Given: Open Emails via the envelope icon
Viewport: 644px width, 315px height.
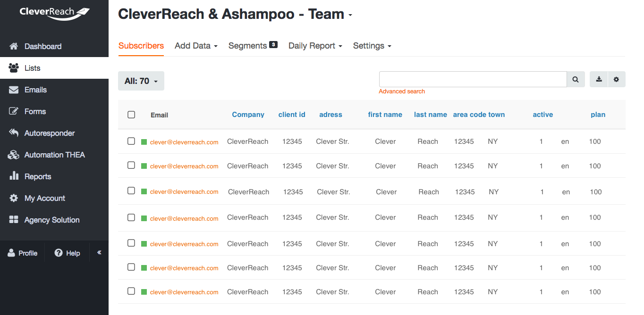Looking at the screenshot, I should [14, 90].
